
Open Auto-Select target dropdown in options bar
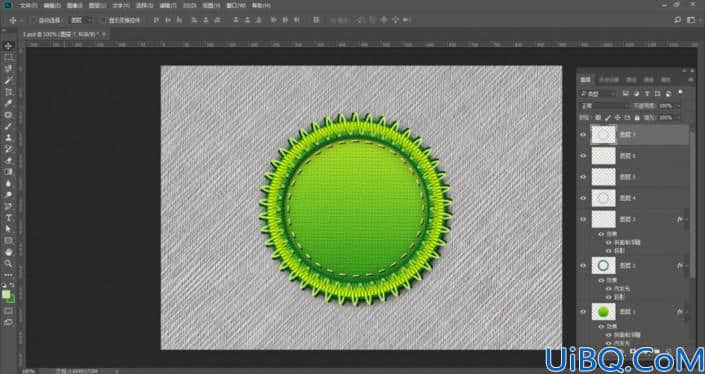tap(81, 20)
